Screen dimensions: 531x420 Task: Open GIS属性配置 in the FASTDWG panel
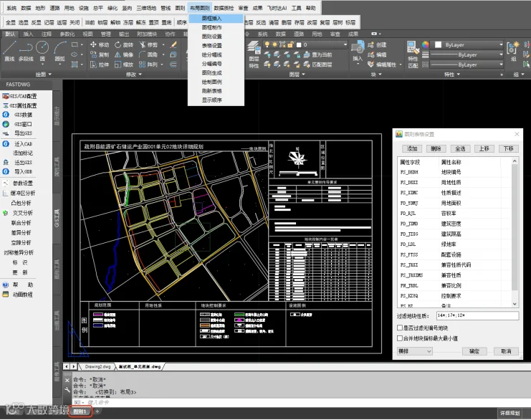point(20,105)
